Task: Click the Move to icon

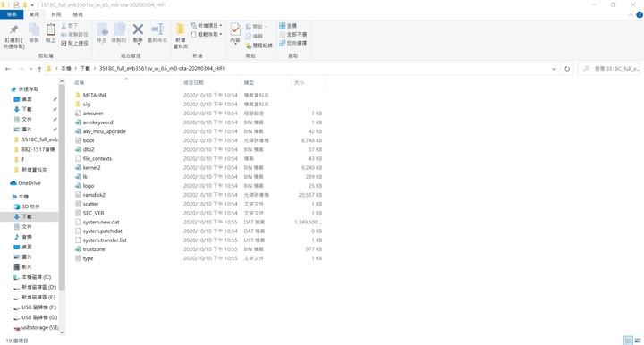Action: 102,29
